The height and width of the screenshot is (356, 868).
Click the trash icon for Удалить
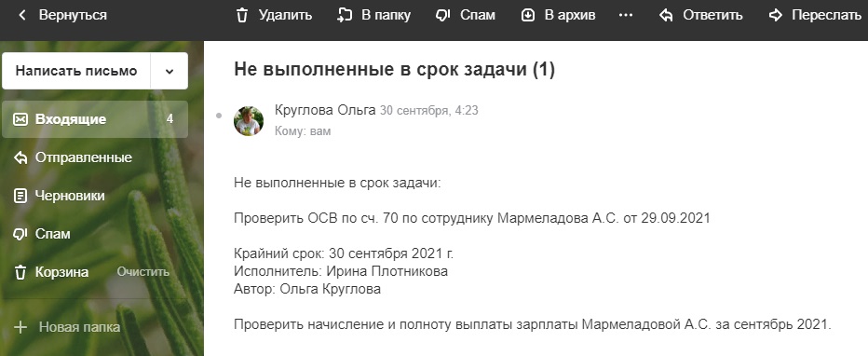242,16
